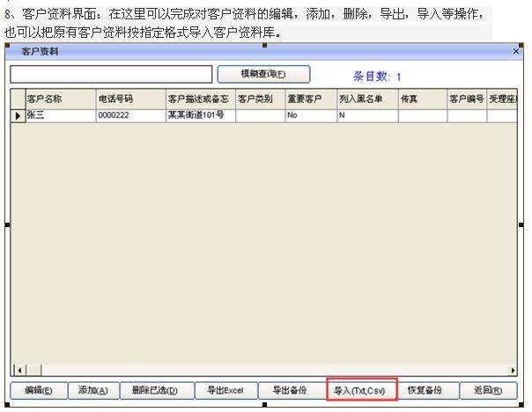Viewport: 532px width, 412px height.
Task: Focus the customer search input field
Action: (x=111, y=74)
